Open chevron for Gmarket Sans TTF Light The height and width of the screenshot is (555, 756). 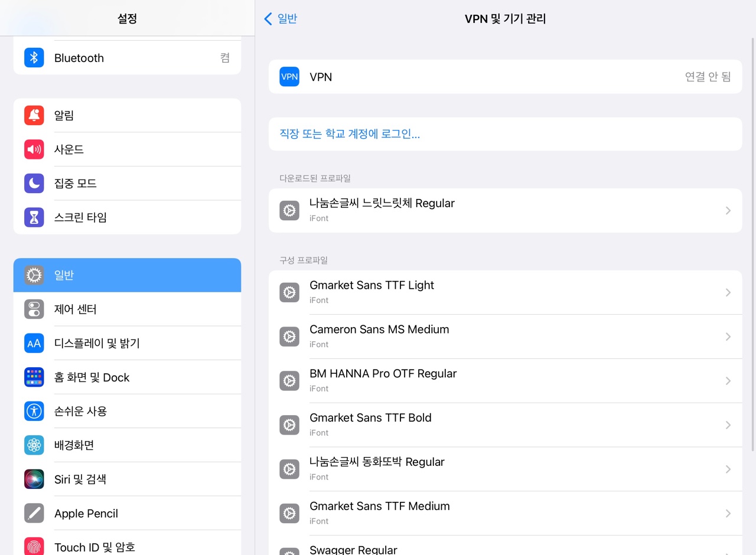(728, 292)
